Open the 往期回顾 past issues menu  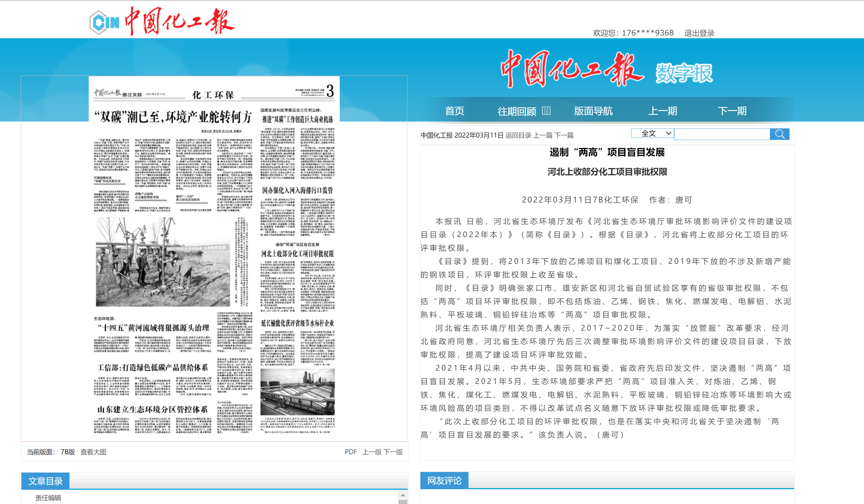(x=517, y=111)
